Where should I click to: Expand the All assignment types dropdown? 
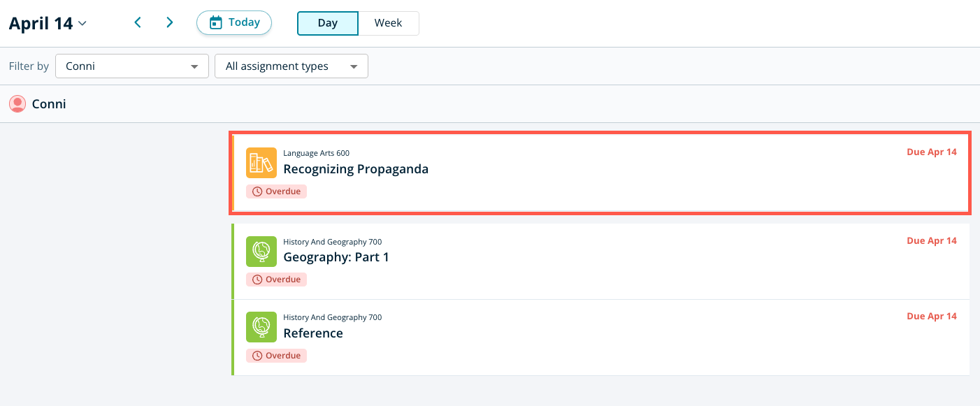pyautogui.click(x=291, y=66)
